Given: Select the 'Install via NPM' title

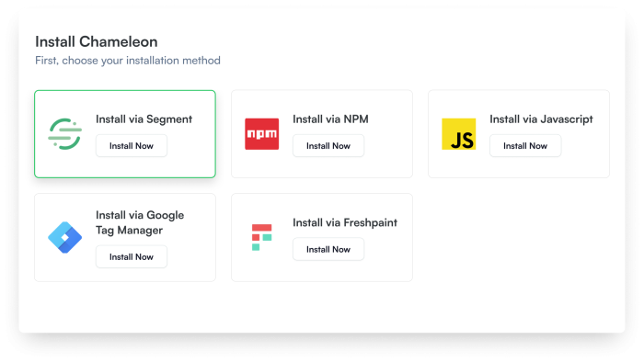Looking at the screenshot, I should coord(330,119).
